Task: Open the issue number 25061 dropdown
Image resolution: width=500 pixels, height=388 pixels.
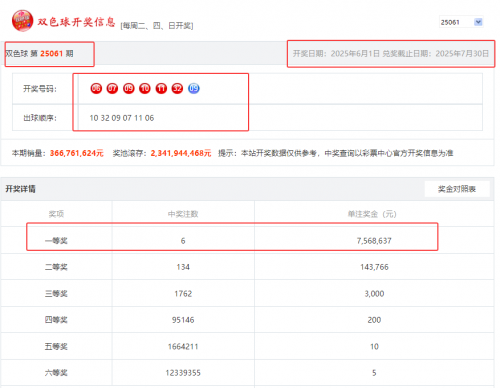Action: (x=461, y=22)
